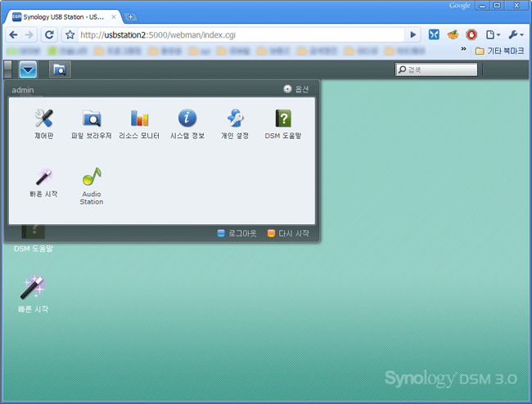Click the Go arrow beside address bar
This screenshot has height=404, width=532.
[x=413, y=34]
